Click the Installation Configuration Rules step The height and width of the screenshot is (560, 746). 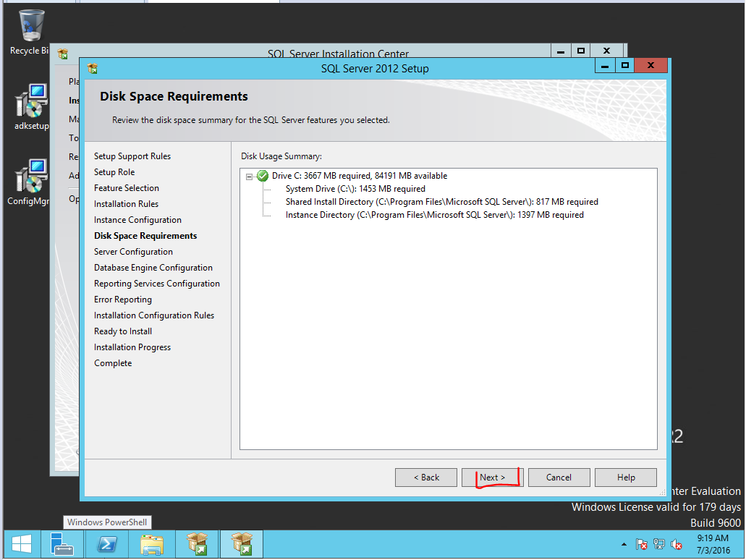click(x=154, y=315)
